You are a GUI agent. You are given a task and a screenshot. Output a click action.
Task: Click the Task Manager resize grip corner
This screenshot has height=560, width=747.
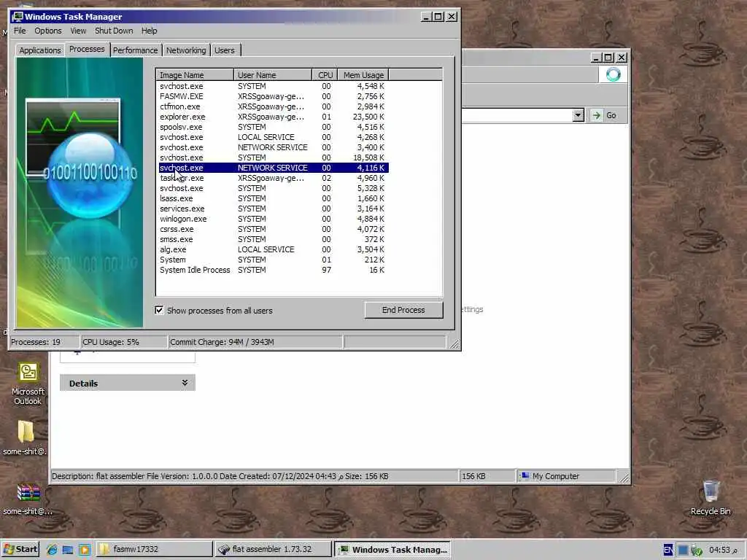[454, 344]
